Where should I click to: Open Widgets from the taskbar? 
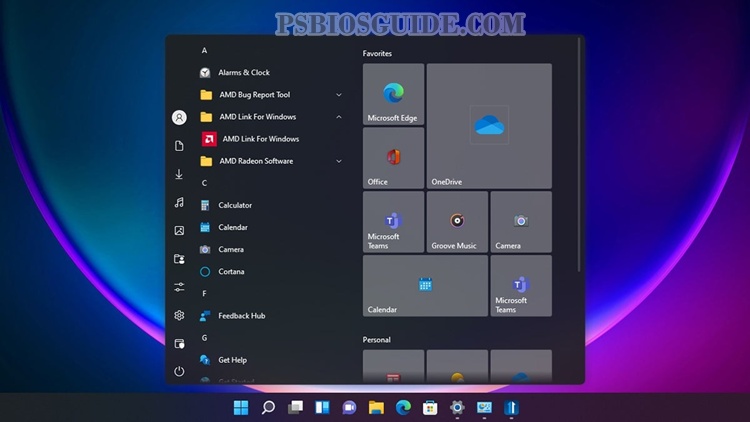click(x=322, y=408)
